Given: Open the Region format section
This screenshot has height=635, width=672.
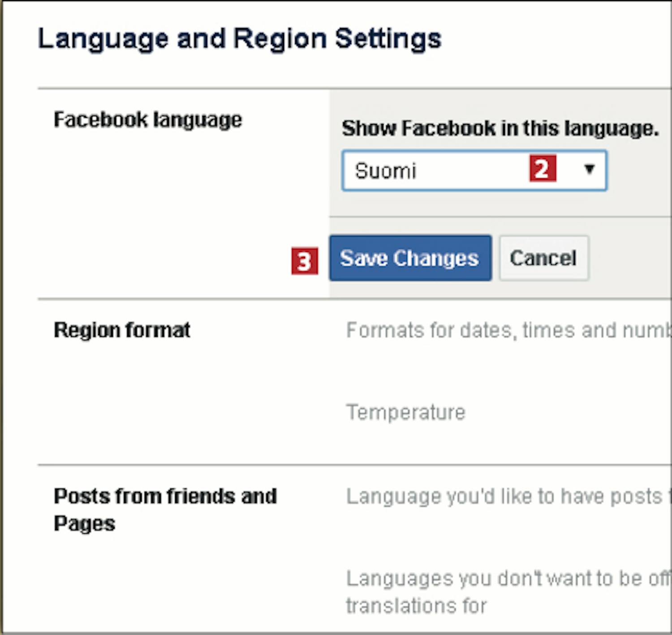Looking at the screenshot, I should point(122,330).
